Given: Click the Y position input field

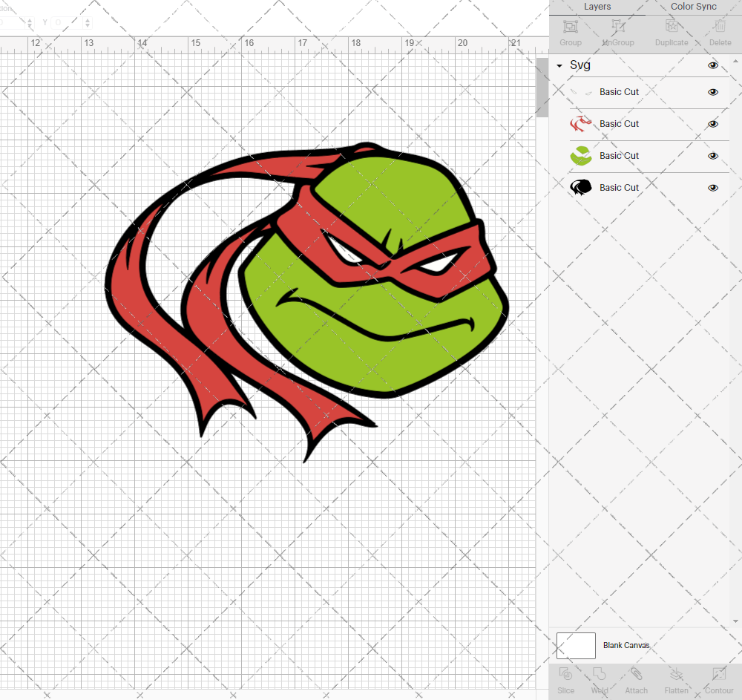Looking at the screenshot, I should point(67,22).
